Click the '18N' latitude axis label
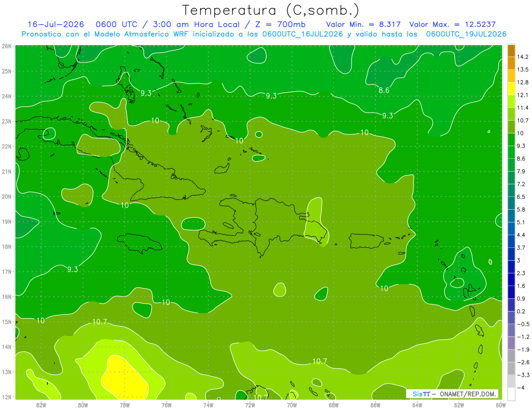The width and height of the screenshot is (532, 411). 7,247
